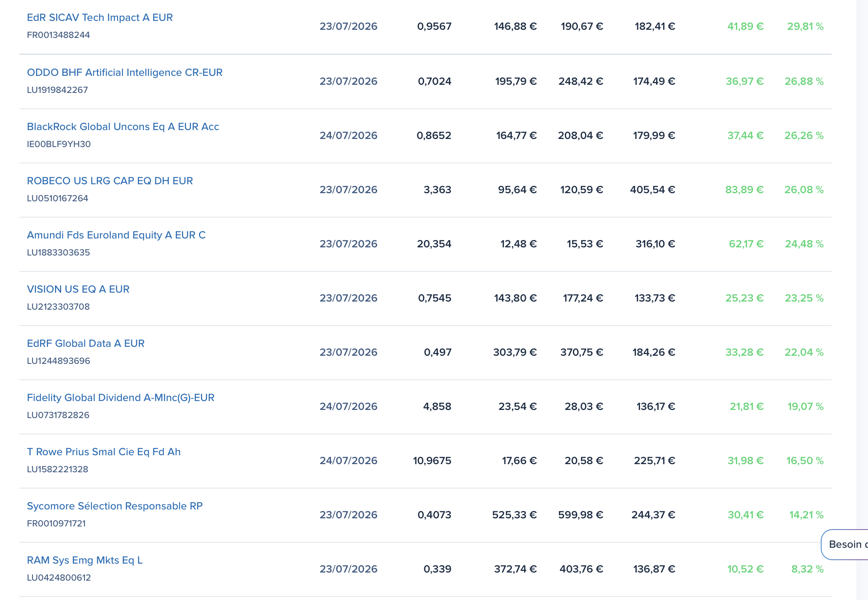
Task: Click the 316,10 € valuation amount
Action: pos(655,244)
